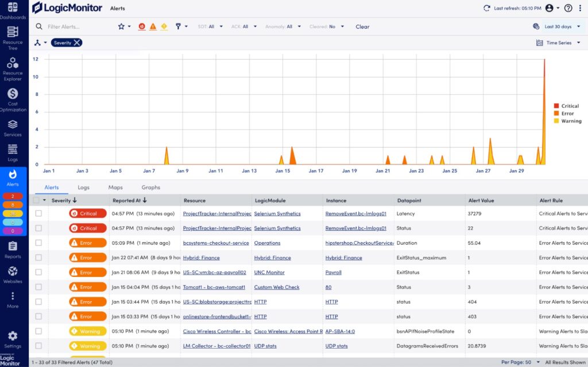Click the warning severity filter icon
Viewport: 588px width, 367px height.
click(x=164, y=26)
